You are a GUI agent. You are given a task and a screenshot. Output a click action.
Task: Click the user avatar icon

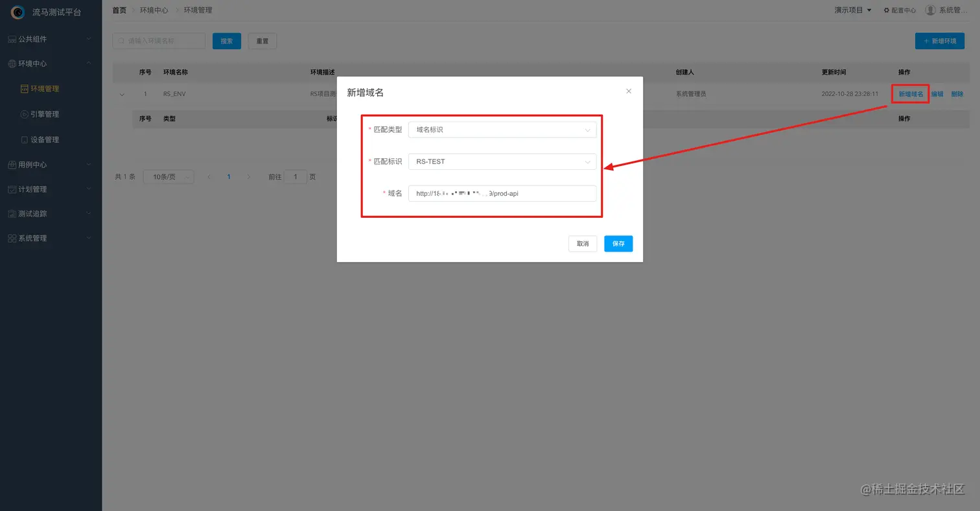point(930,10)
